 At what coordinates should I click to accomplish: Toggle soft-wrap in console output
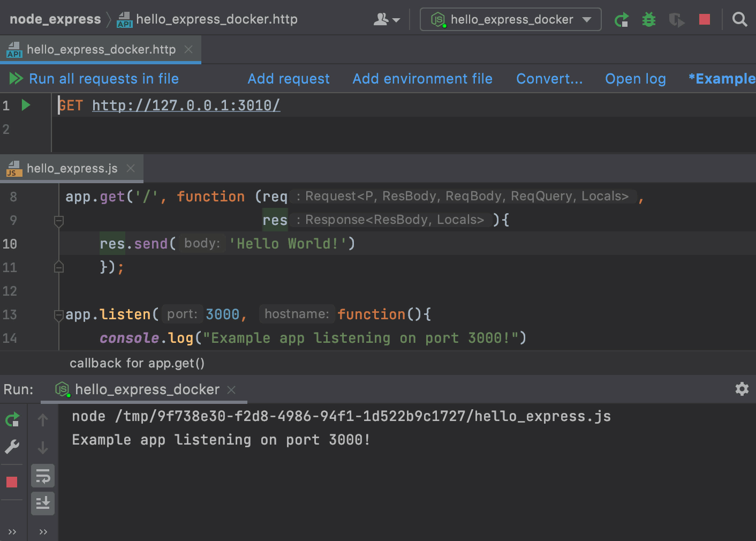43,476
